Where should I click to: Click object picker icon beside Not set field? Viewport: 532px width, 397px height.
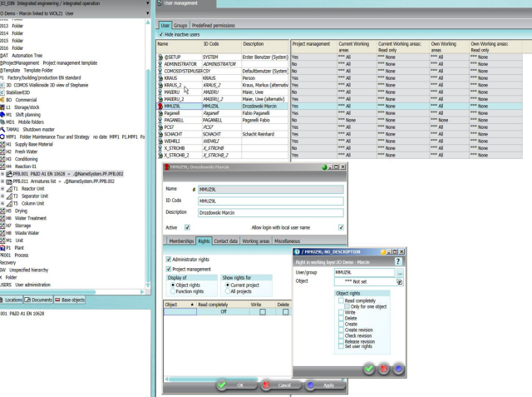point(399,282)
